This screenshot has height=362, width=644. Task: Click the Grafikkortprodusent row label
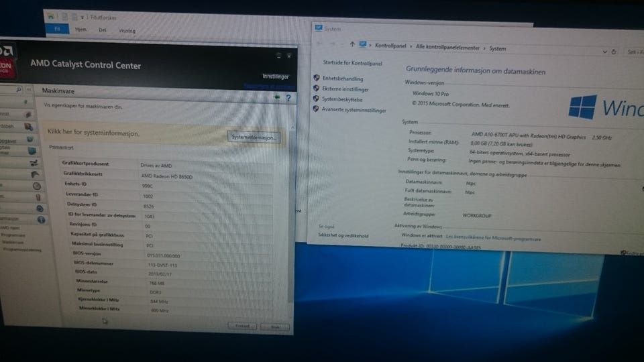point(85,164)
